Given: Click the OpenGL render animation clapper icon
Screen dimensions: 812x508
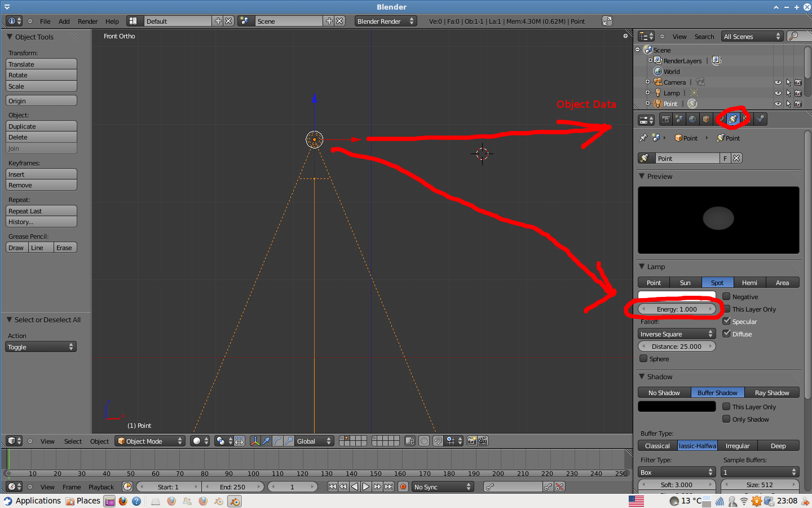Looking at the screenshot, I should click(x=483, y=441).
